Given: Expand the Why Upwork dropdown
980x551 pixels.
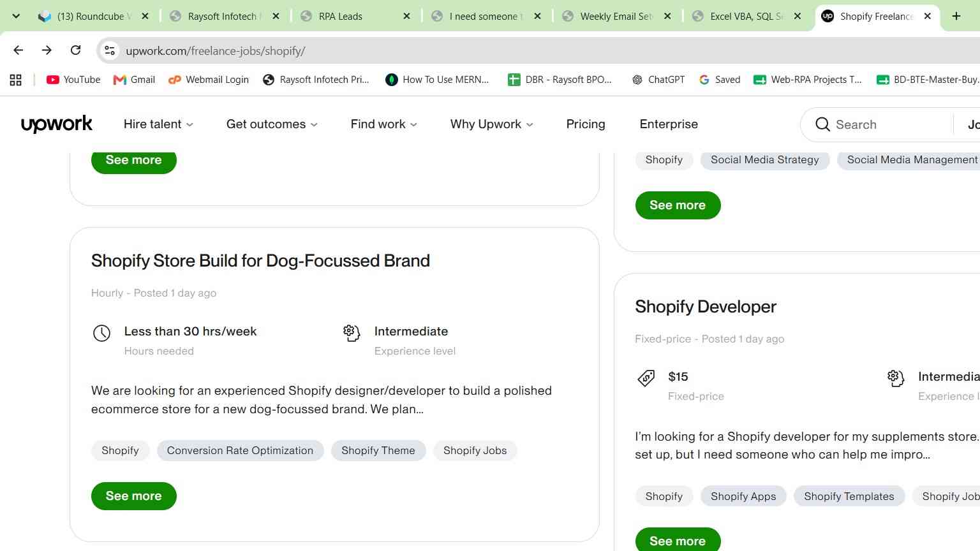Looking at the screenshot, I should point(491,124).
